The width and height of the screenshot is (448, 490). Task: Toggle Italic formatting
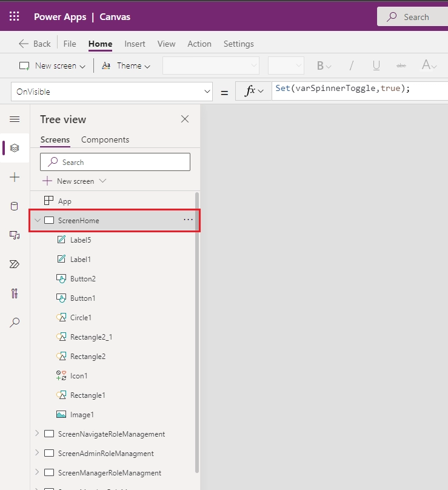coord(352,65)
